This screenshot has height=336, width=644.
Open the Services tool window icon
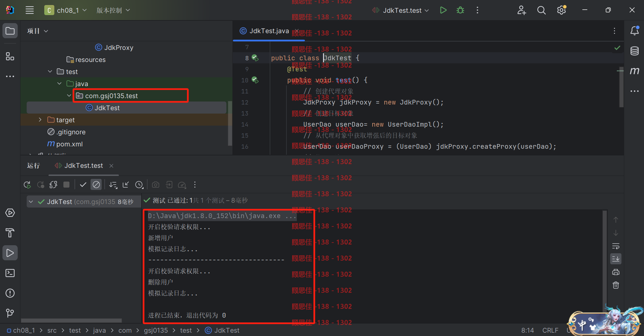point(10,213)
